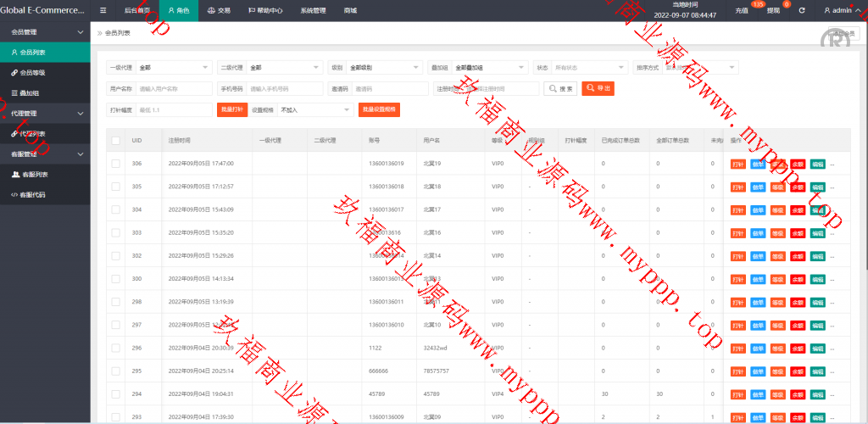The image size is (868, 424).
Task: Open 代理列表 in the sidebar
Action: (33, 134)
